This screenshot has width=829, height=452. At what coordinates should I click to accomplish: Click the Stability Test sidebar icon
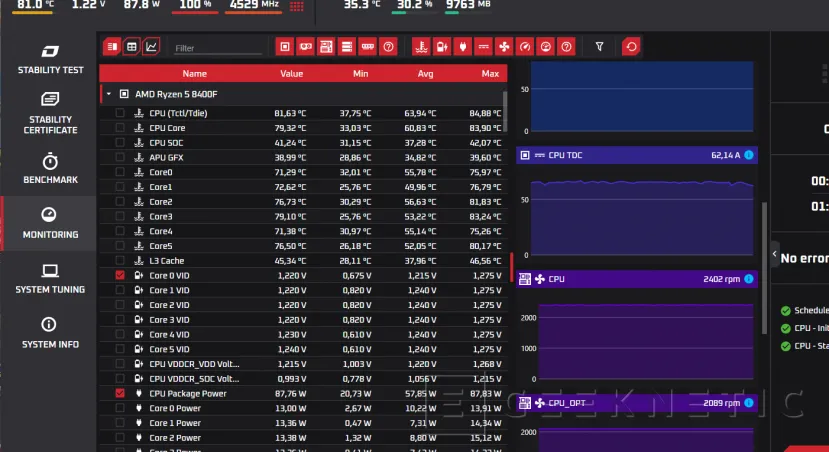click(50, 51)
